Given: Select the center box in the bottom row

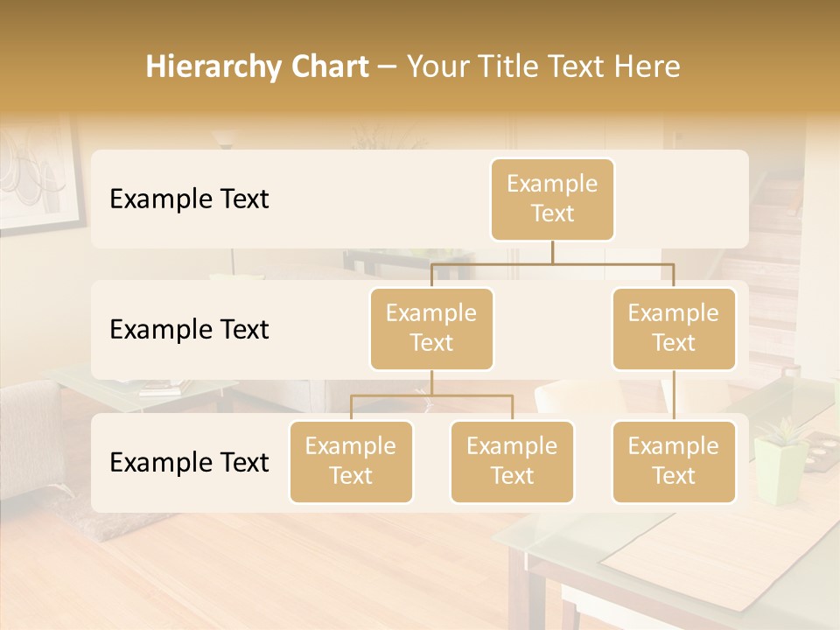Looking at the screenshot, I should (x=512, y=461).
